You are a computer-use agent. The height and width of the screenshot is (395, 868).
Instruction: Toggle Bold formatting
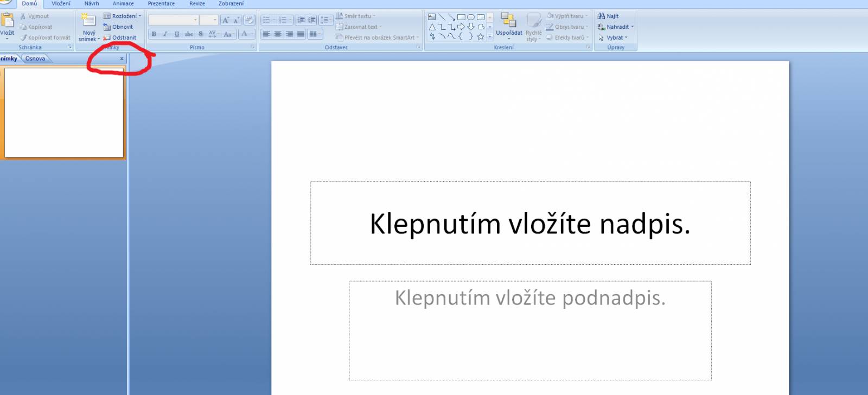tap(154, 34)
